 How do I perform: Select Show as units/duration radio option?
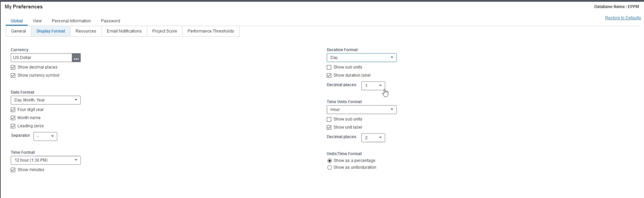pyautogui.click(x=330, y=167)
